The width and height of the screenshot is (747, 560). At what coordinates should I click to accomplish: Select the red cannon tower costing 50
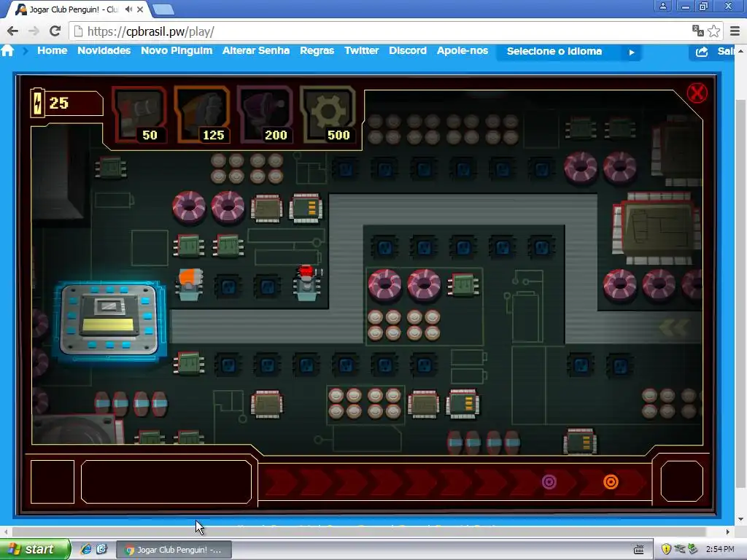click(x=140, y=114)
